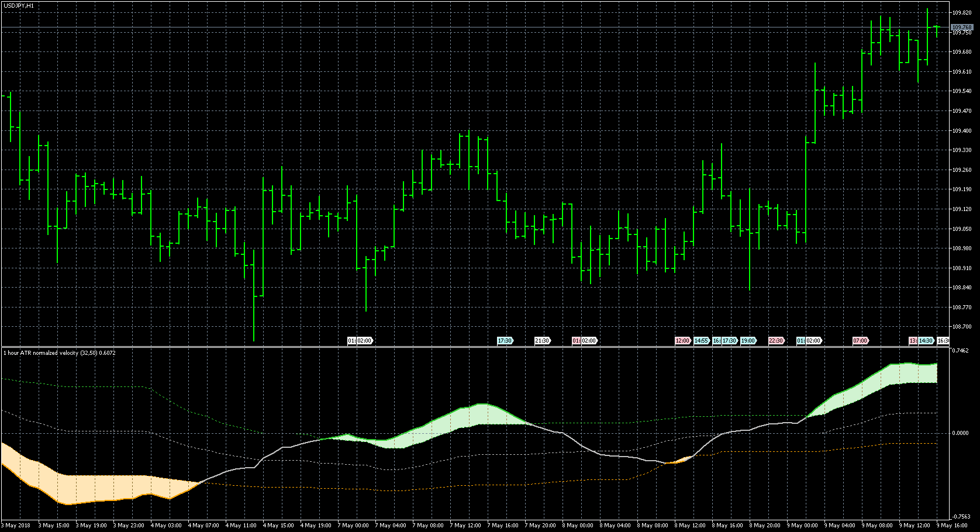Image resolution: width=980 pixels, height=532 pixels.
Task: Select the pink 22:30 event marker
Action: coord(776,341)
